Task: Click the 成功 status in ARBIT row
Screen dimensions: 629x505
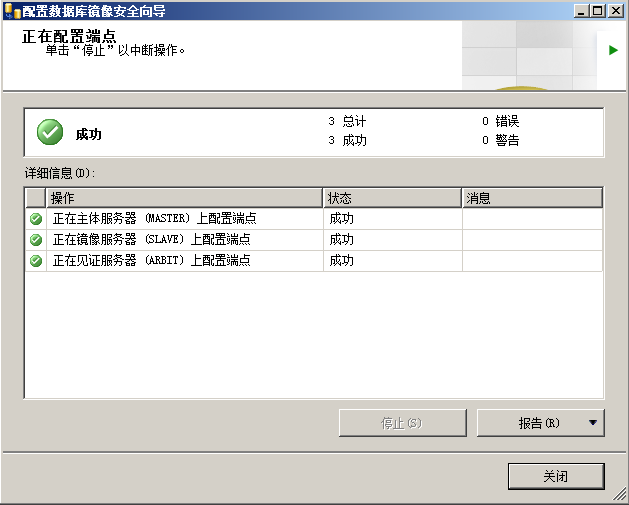Action: pyautogui.click(x=341, y=261)
